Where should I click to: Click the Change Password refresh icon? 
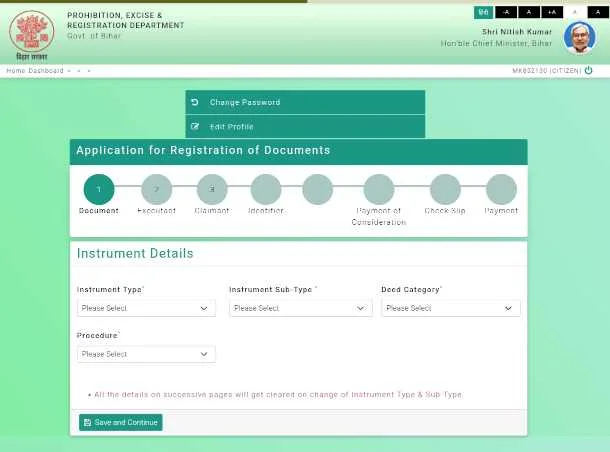(x=195, y=102)
